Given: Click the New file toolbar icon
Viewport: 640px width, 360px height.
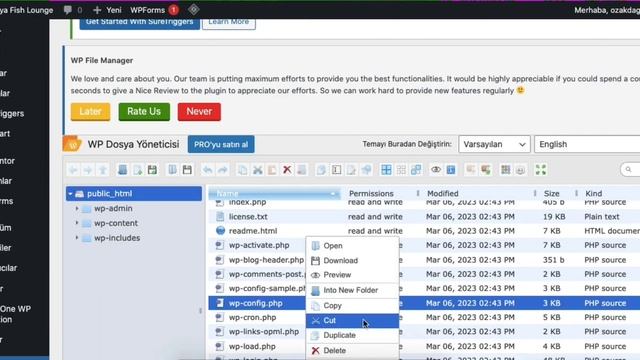Looking at the screenshot, I should pyautogui.click(x=137, y=170).
